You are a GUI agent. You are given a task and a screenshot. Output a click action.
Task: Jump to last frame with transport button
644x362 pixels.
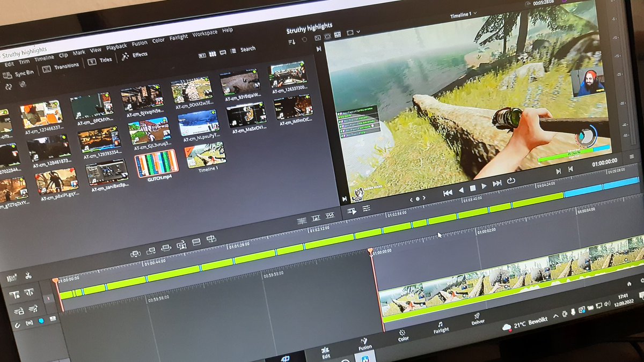pyautogui.click(x=497, y=184)
